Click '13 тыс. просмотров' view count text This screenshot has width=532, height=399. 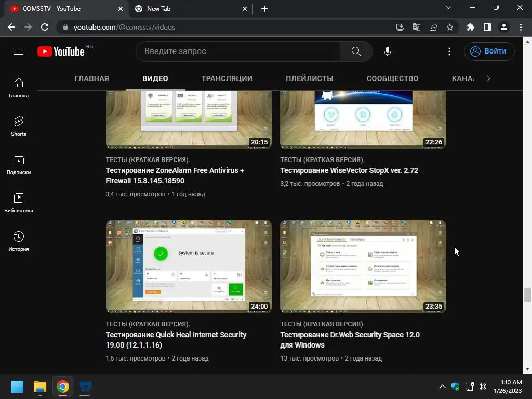pos(310,358)
